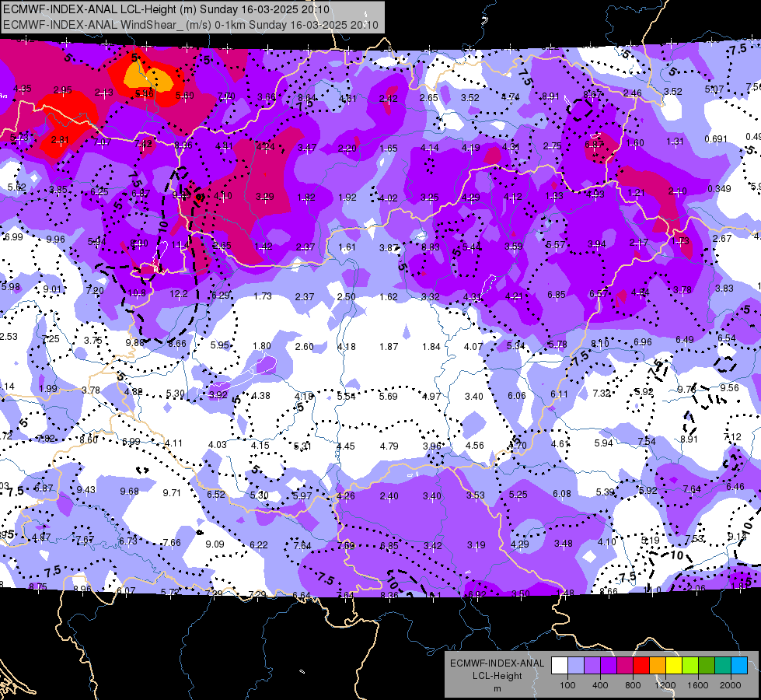Click the wind shear value 9.68
The image size is (761, 700).
pos(130,491)
